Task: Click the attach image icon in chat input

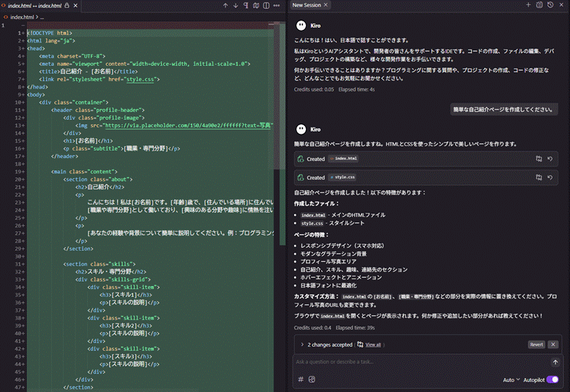Action: (x=312, y=380)
